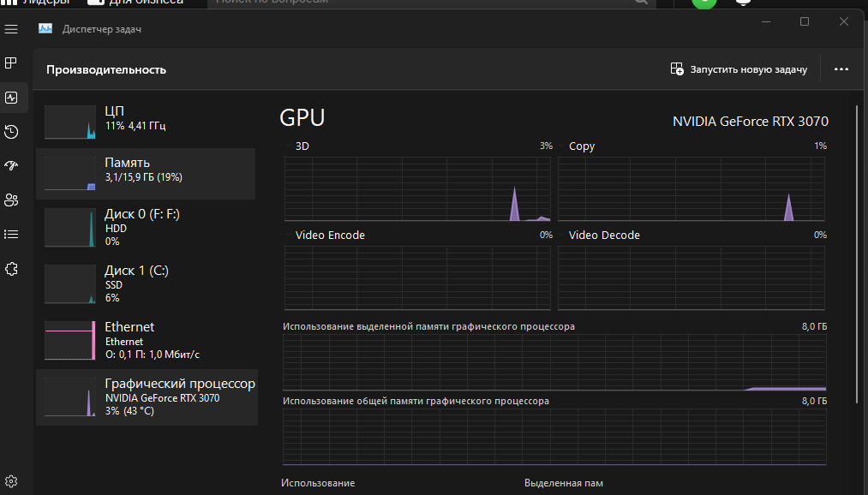
Task: Click the Task Manager app icon in title bar
Action: pos(45,29)
